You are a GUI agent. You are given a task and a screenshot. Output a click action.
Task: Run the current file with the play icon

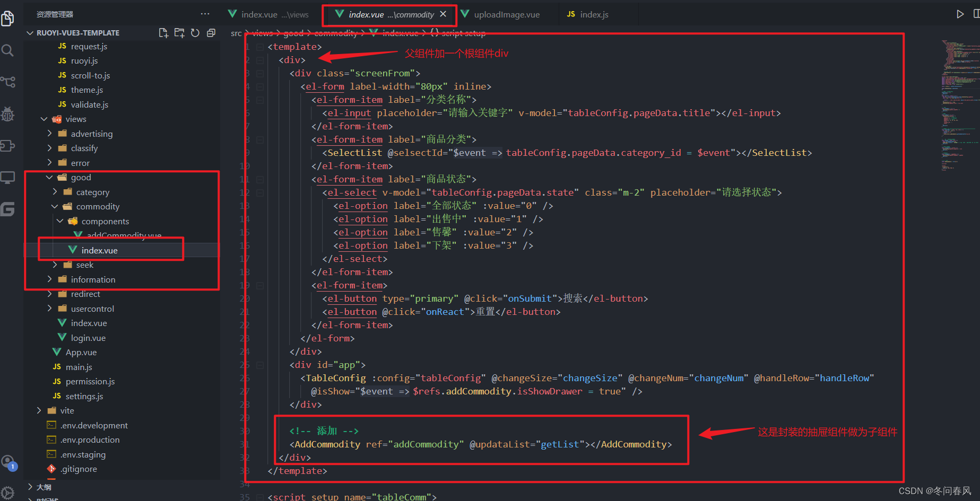point(960,14)
